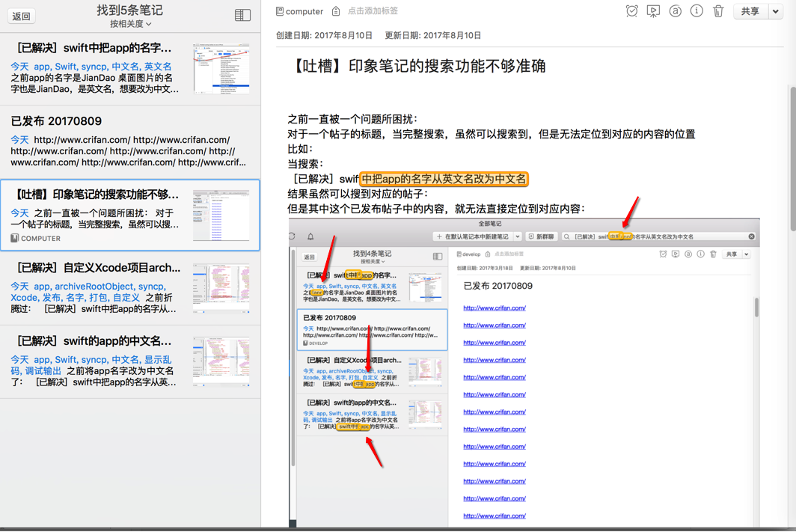Screen dimensions: 796x532
Task: Set a reminder with the alarm clock icon
Action: (x=632, y=11)
